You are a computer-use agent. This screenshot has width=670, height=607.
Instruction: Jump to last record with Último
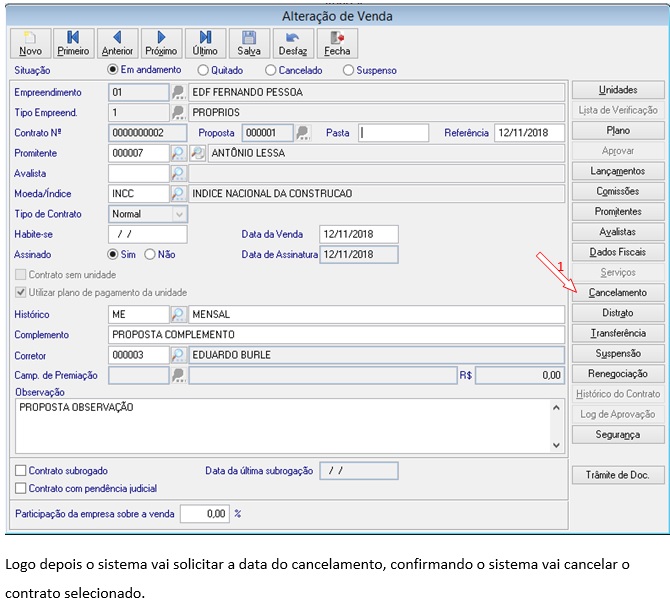[205, 43]
